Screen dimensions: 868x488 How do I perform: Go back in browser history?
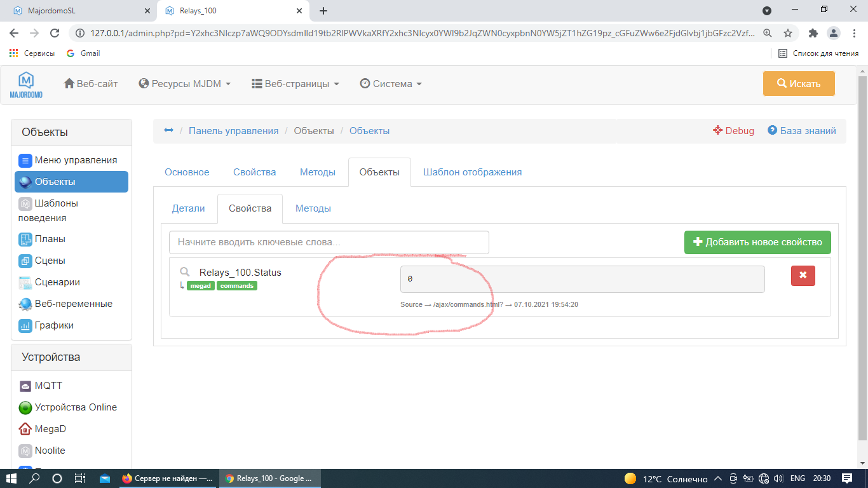[x=15, y=33]
